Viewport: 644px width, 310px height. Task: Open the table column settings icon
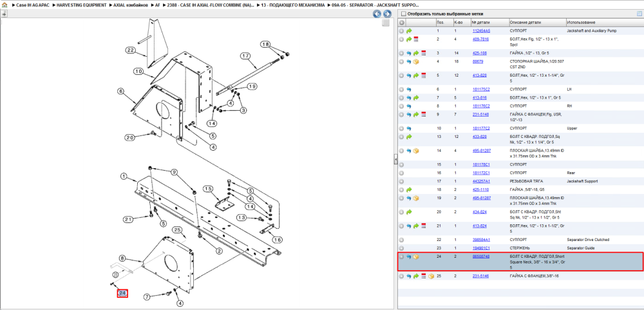coord(639,14)
